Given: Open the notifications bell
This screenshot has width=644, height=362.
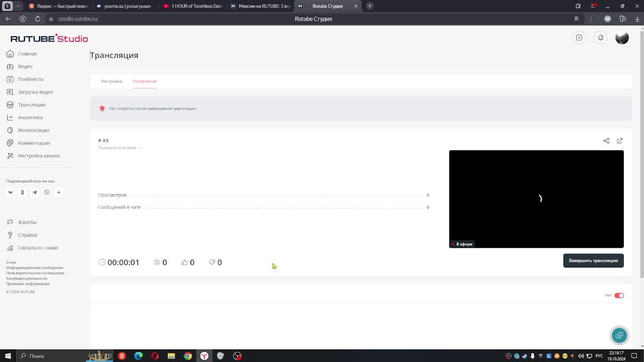Looking at the screenshot, I should pyautogui.click(x=601, y=38).
